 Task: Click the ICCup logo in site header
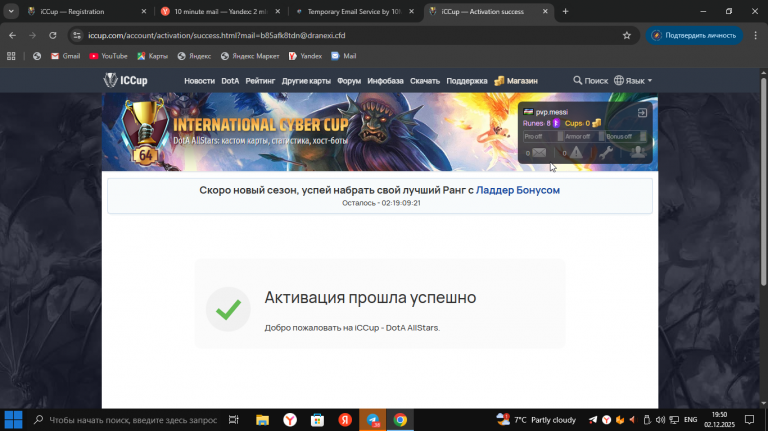[125, 80]
